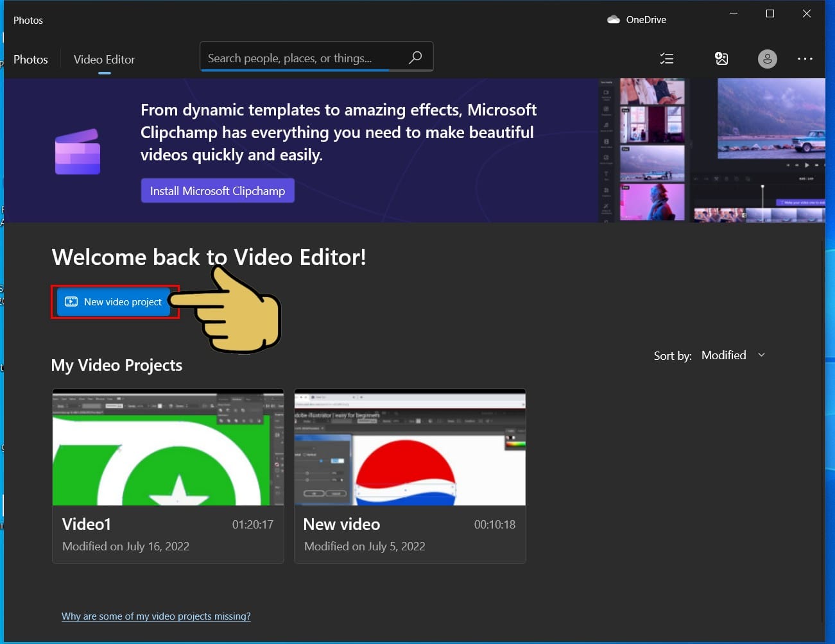Open the Video1 project thumbnail

pyautogui.click(x=168, y=447)
